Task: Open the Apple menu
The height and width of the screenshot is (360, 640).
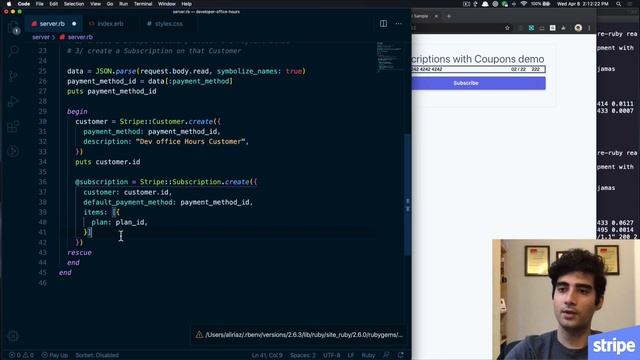Action: pos(9,4)
